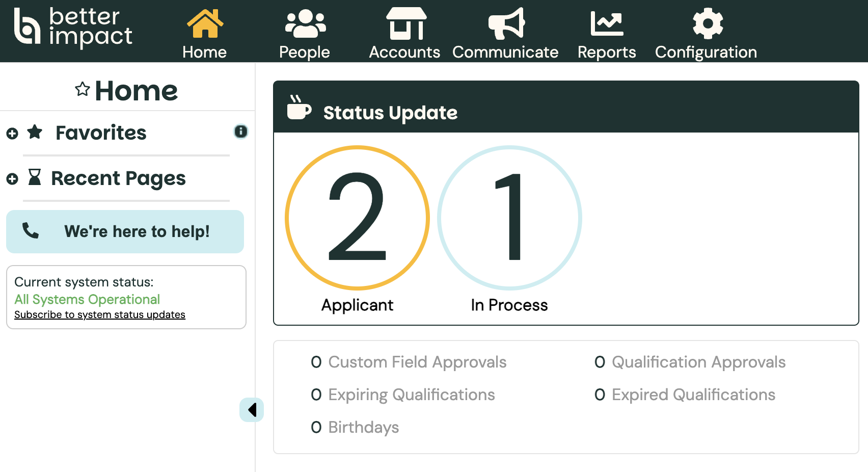Open the Reports chart icon
The image size is (868, 472).
tap(606, 24)
